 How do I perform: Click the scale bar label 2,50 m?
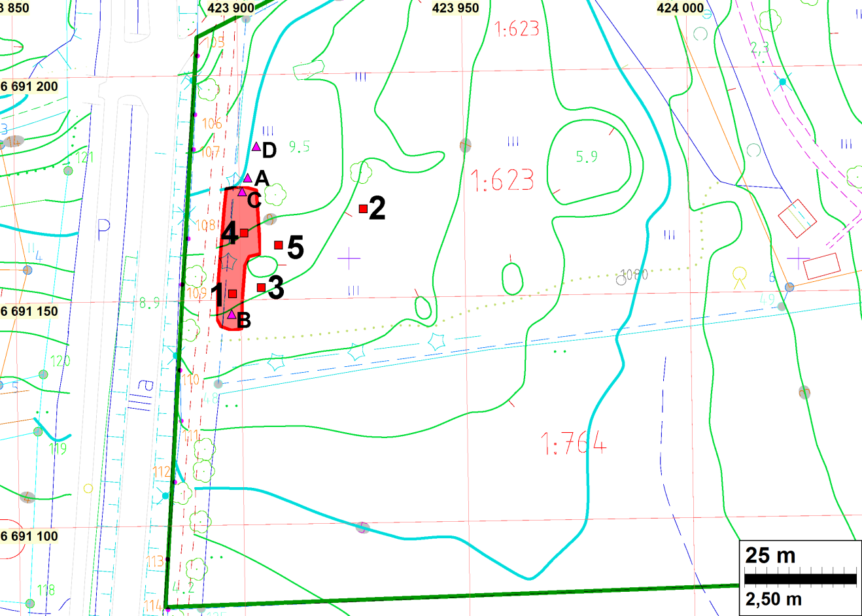point(774,599)
